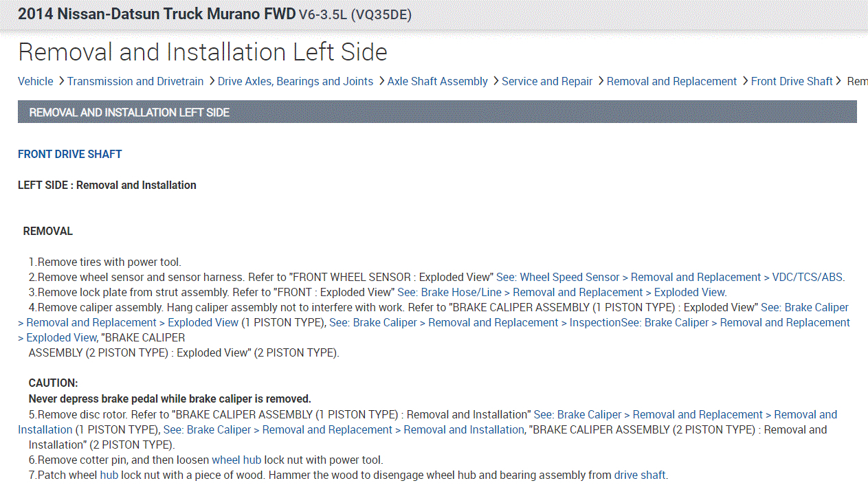This screenshot has width=868, height=494.
Task: Open the 'drive shaft' link in step 7
Action: [639, 475]
